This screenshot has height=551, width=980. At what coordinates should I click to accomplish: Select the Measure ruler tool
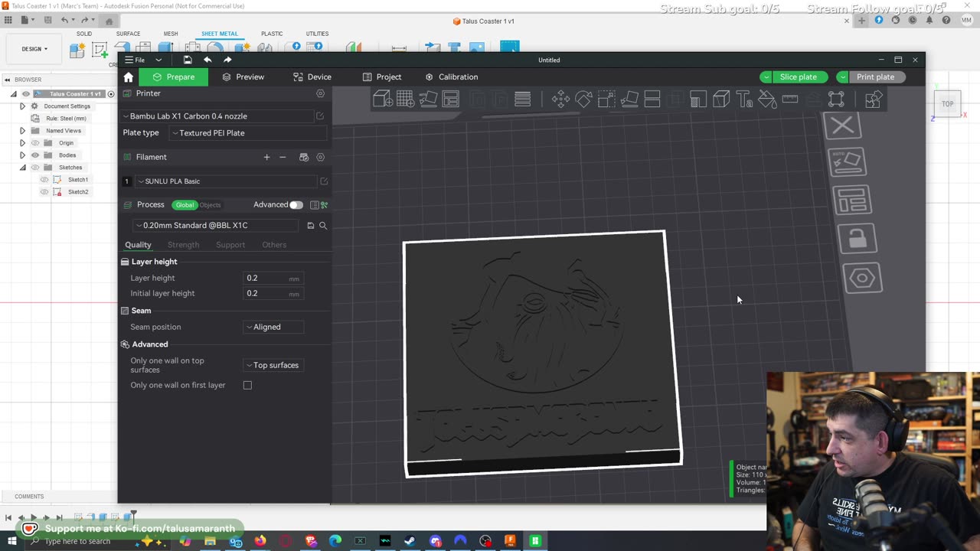(x=790, y=99)
